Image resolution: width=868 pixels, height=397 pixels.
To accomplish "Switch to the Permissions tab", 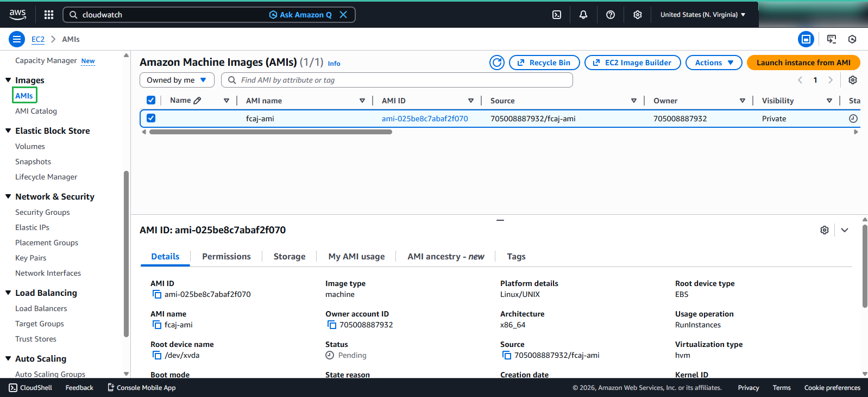I will coord(227,257).
